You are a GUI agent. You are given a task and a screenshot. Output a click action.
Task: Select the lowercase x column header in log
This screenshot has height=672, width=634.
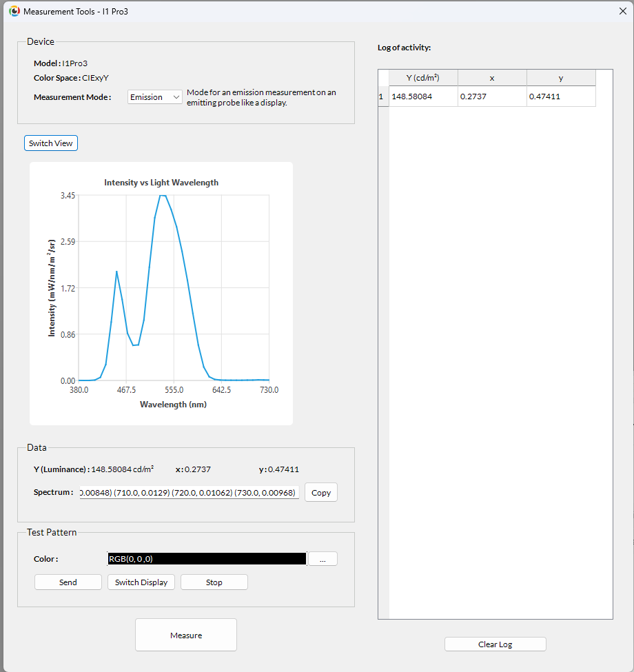pos(492,78)
